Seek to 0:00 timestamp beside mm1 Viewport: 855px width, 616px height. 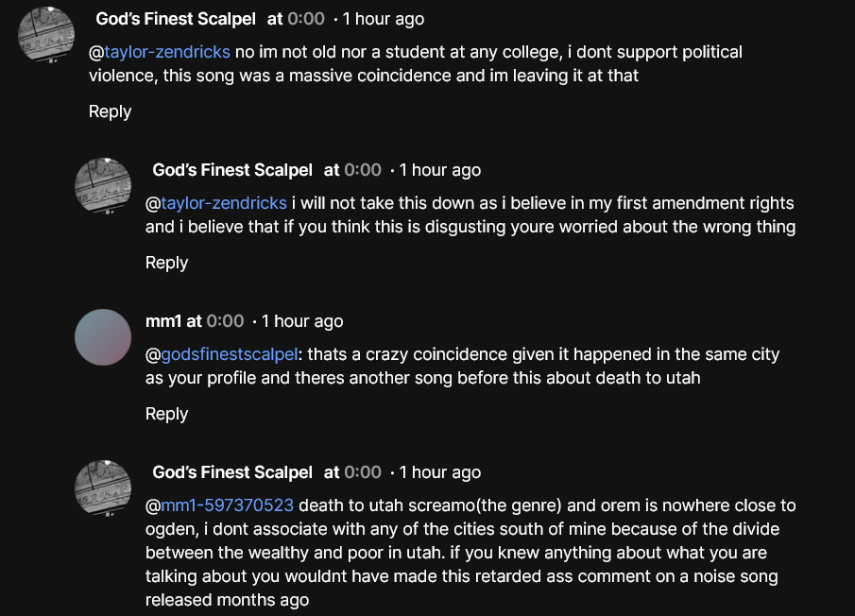[x=225, y=321]
